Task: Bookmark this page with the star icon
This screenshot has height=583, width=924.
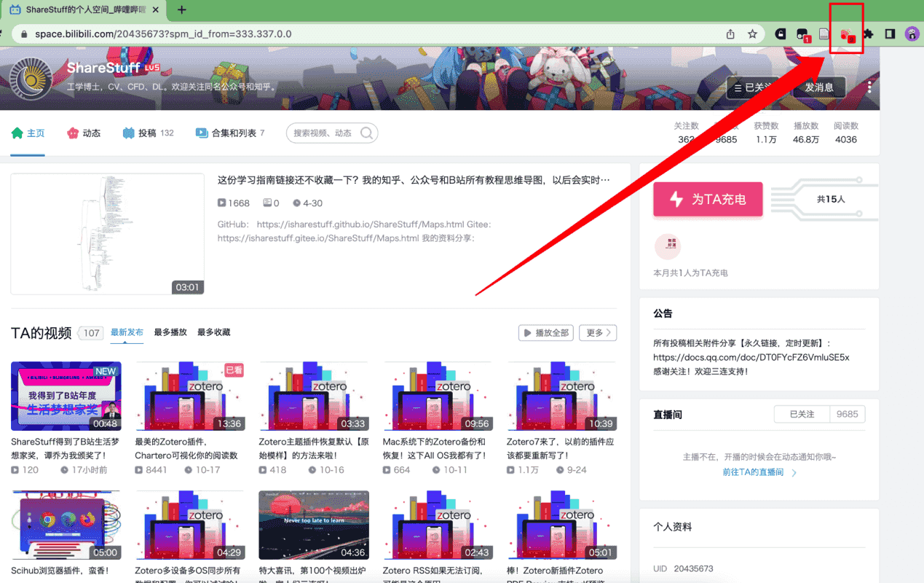Action: (x=753, y=34)
